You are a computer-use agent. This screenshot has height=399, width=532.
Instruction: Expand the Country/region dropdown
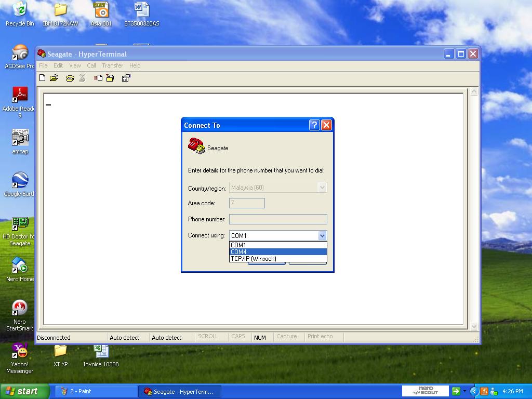tap(322, 187)
